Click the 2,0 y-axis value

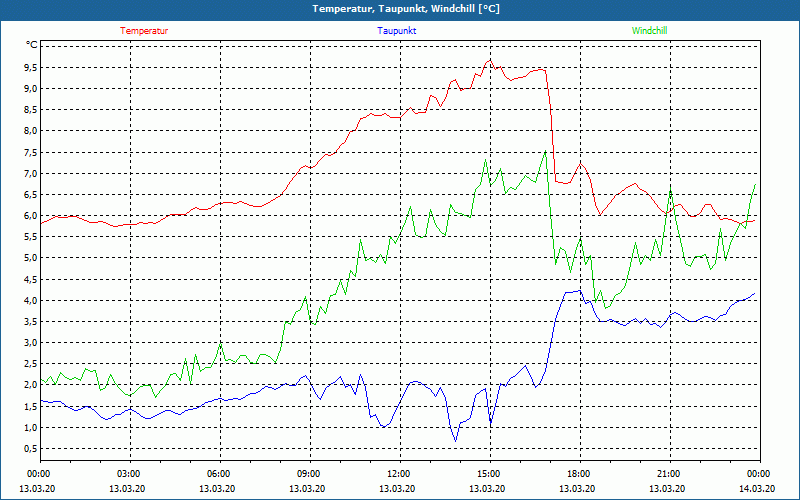[x=31, y=385]
